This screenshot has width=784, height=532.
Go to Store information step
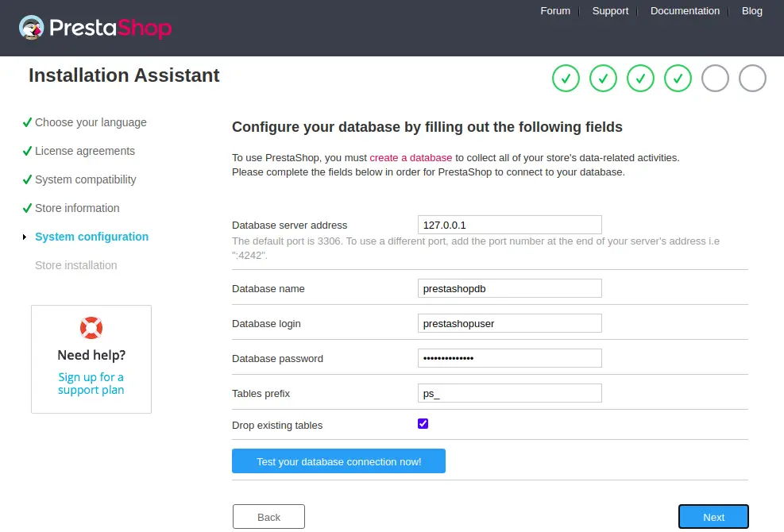tap(77, 208)
